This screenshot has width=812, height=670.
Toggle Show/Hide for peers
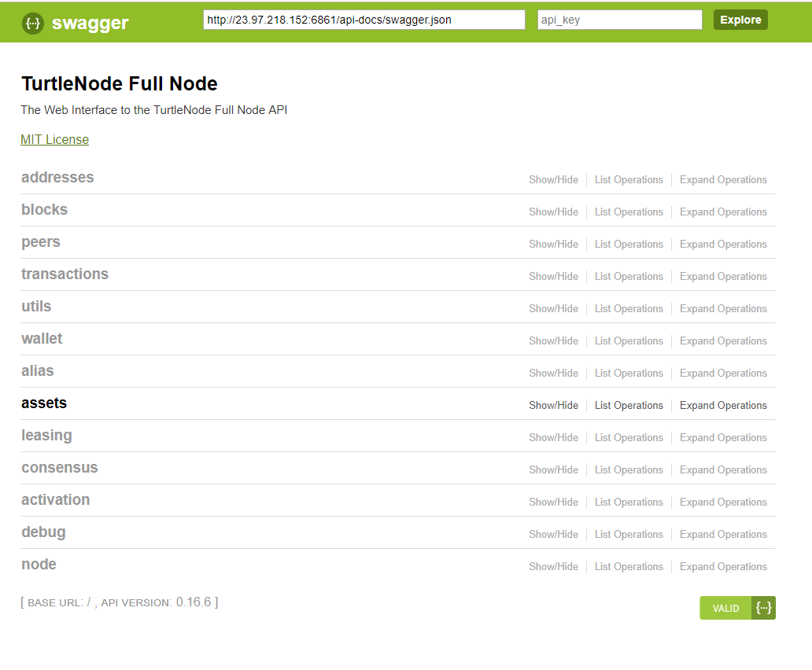[554, 245]
